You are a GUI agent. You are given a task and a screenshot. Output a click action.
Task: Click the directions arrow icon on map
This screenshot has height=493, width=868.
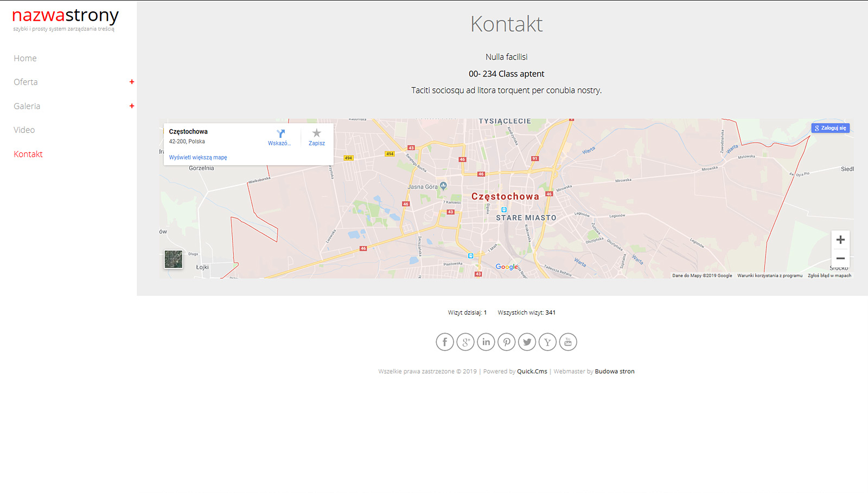tap(280, 133)
